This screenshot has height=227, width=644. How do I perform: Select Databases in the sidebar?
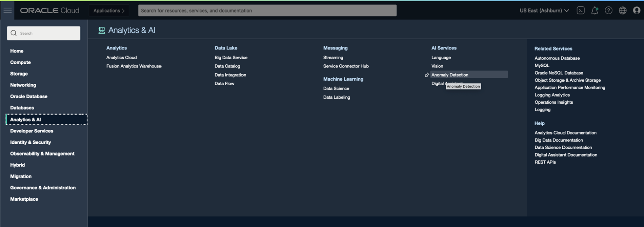[x=22, y=108]
